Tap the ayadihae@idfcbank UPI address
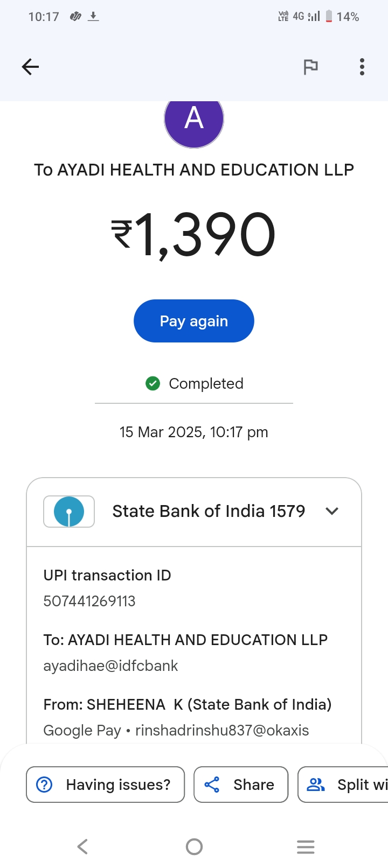Image resolution: width=388 pixels, height=868 pixels. [x=110, y=666]
